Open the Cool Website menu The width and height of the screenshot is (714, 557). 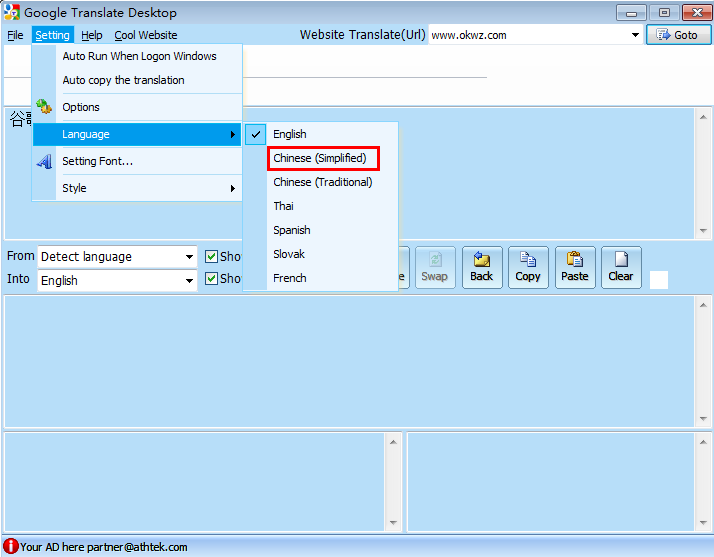click(x=146, y=35)
